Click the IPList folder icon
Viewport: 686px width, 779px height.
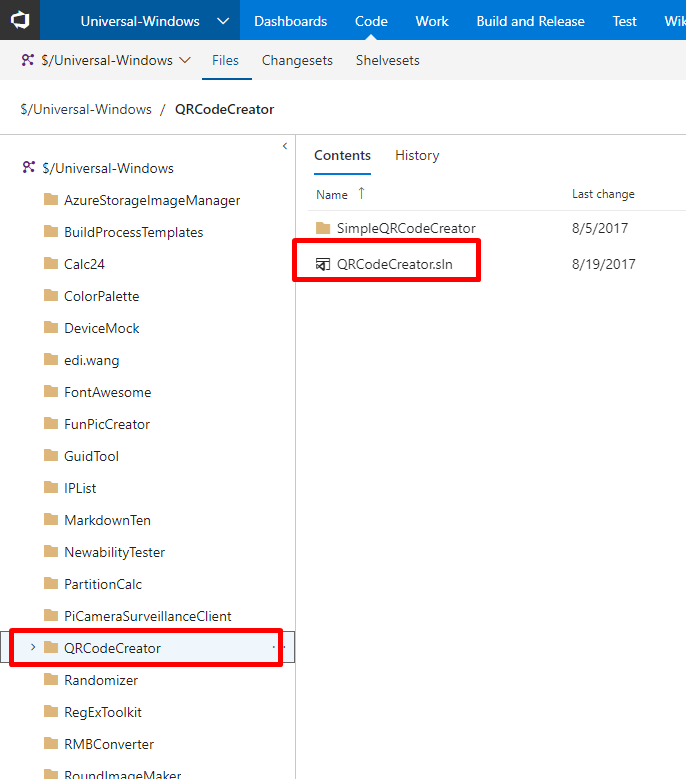click(51, 487)
